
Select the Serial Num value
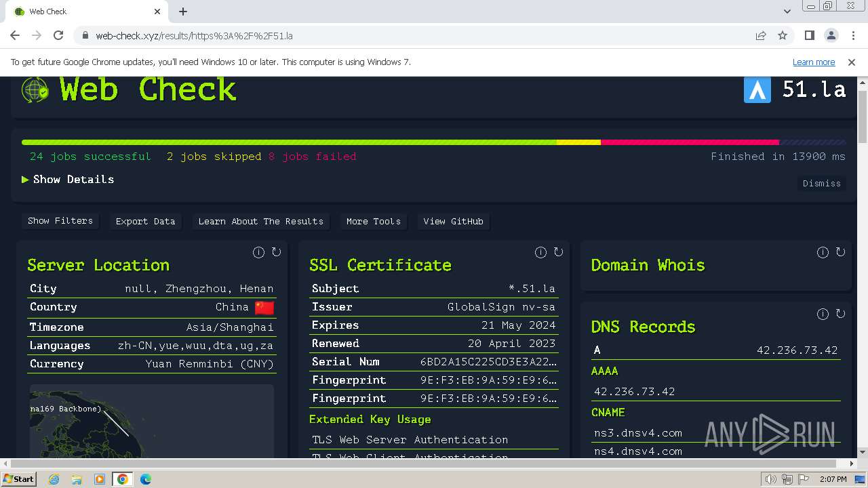488,362
